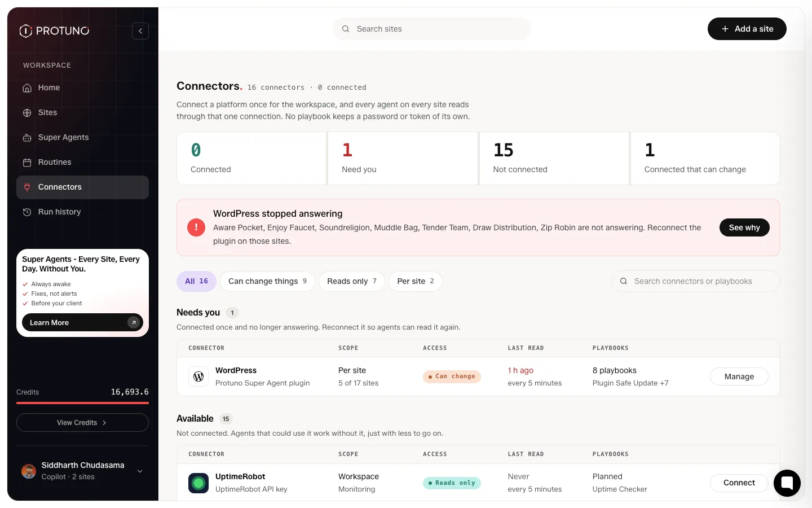Click Siddharth Chudasama's profile avatar
Viewport: 812px width, 508px height.
pos(29,471)
